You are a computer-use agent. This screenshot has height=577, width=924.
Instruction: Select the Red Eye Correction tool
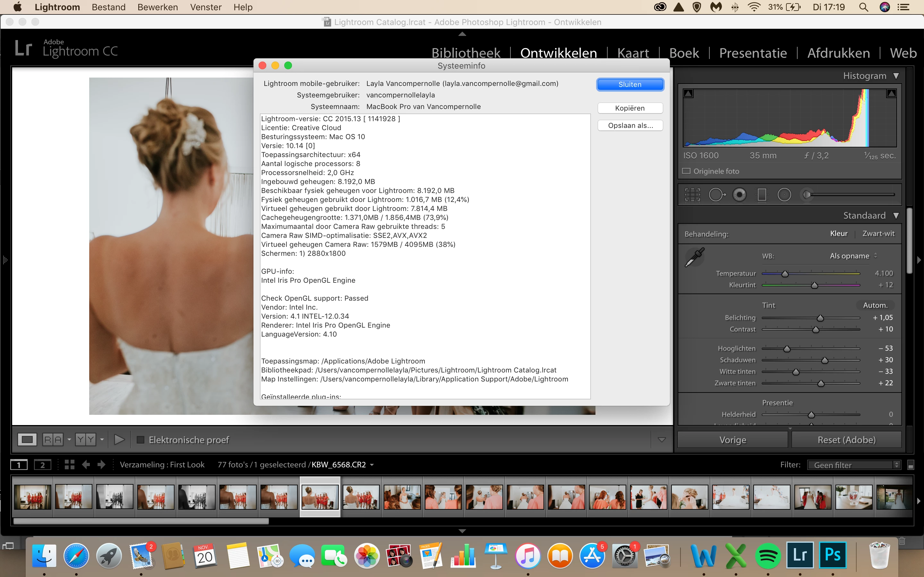[739, 195]
